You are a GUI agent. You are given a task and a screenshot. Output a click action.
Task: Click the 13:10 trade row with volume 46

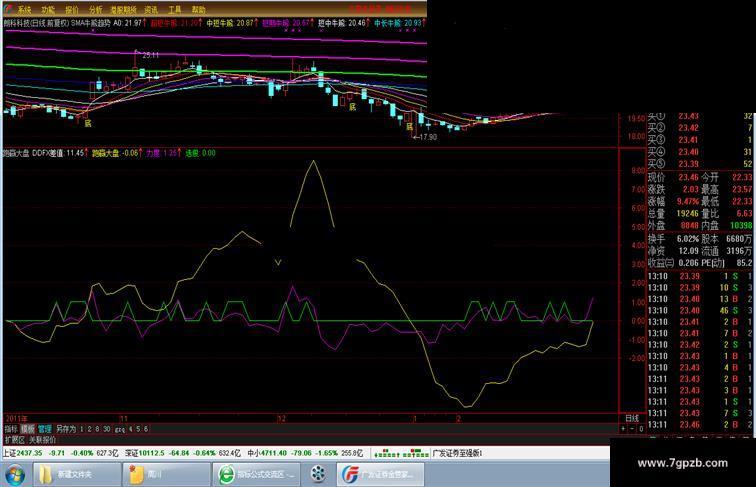click(x=700, y=311)
